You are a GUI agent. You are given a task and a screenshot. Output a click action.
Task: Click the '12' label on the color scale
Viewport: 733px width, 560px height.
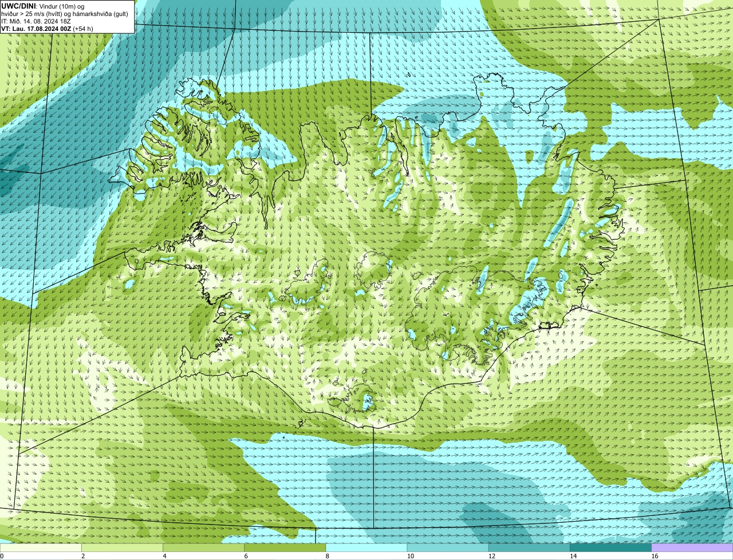click(492, 556)
